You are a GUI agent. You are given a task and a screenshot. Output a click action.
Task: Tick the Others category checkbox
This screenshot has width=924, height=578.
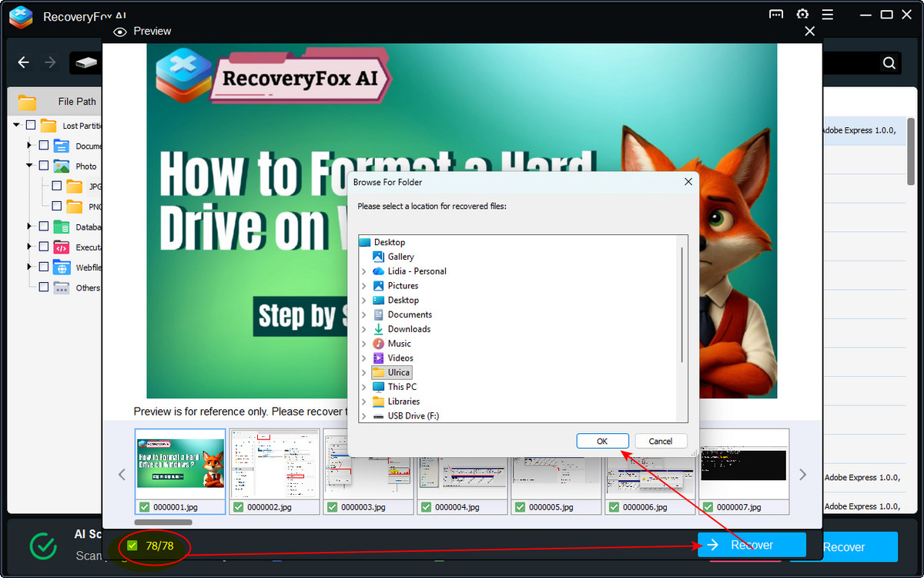43,287
